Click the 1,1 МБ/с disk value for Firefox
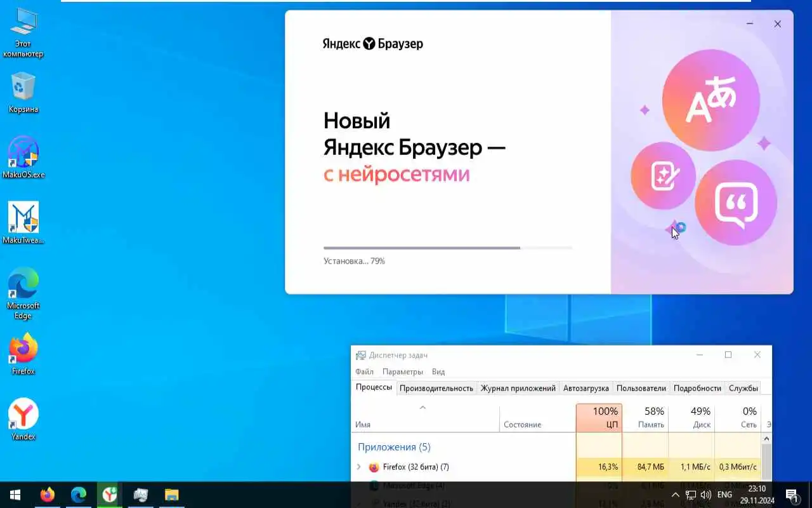Viewport: 812px width, 508px height. pyautogui.click(x=695, y=467)
